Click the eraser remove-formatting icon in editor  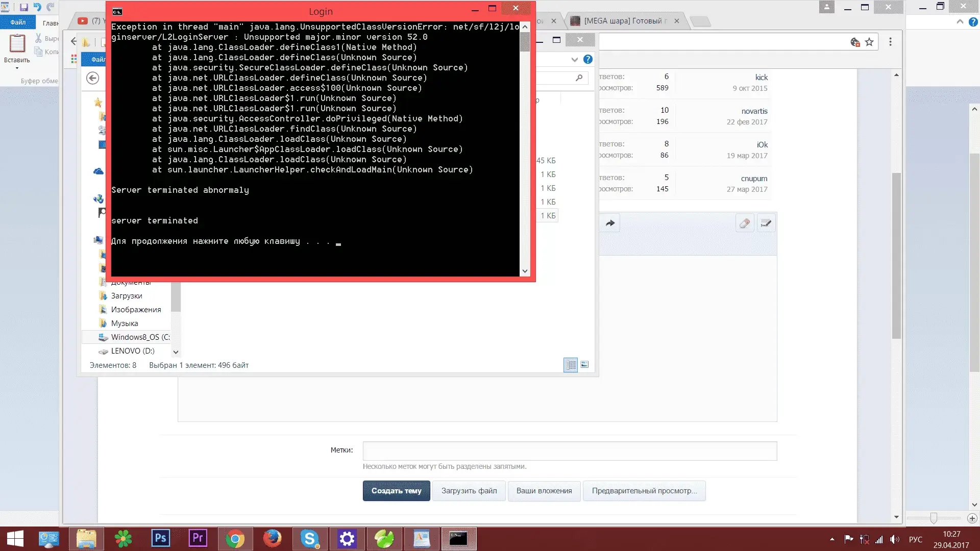point(745,223)
